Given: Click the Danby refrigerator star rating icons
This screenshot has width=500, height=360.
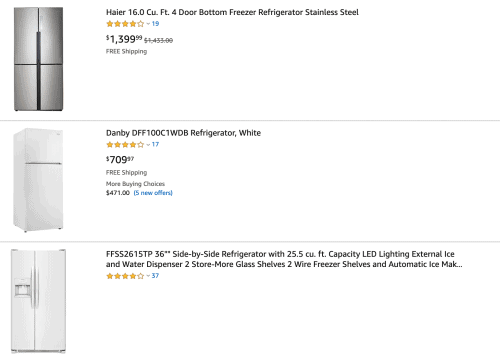Looking at the screenshot, I should (x=125, y=145).
